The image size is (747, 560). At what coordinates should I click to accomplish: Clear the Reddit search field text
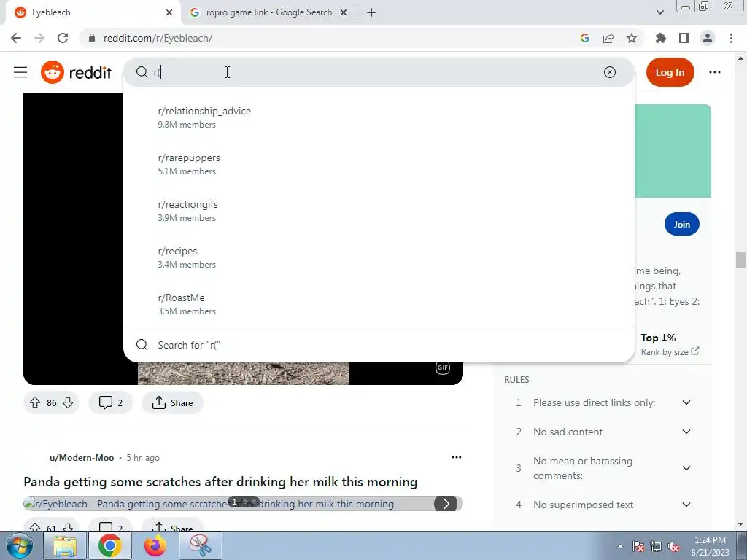[x=609, y=72]
